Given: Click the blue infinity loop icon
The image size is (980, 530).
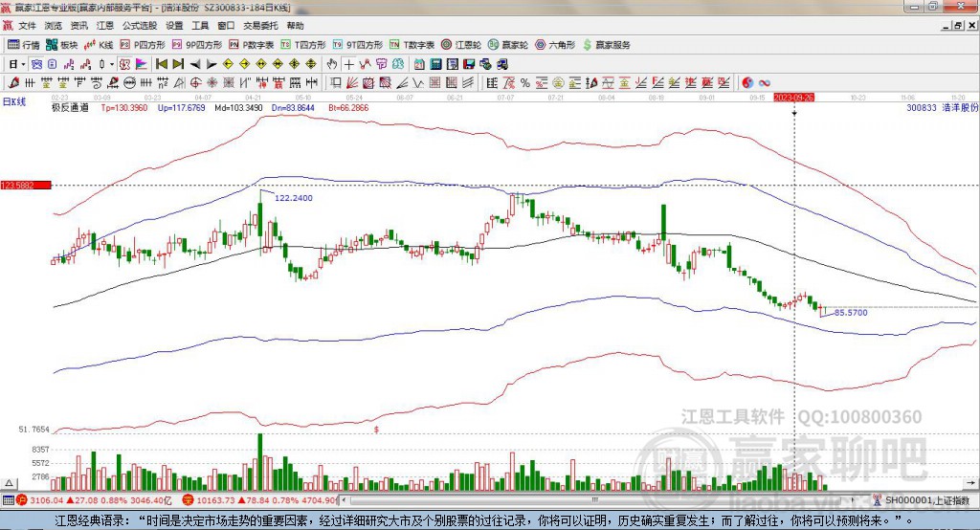Looking at the screenshot, I should [765, 82].
